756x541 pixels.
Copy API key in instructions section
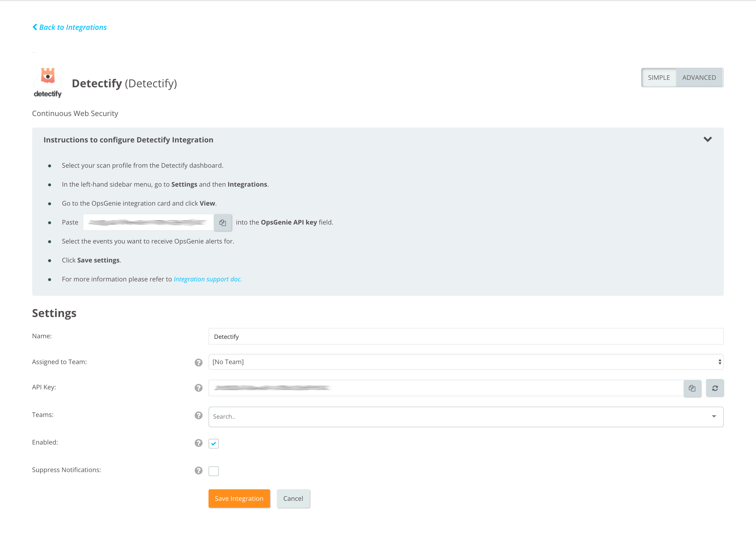[x=223, y=223]
